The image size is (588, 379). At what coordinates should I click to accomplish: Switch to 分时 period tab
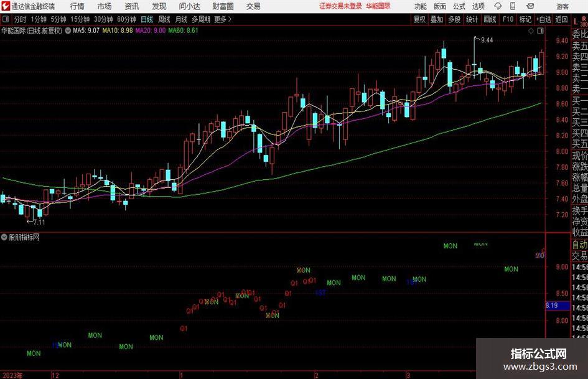20,19
